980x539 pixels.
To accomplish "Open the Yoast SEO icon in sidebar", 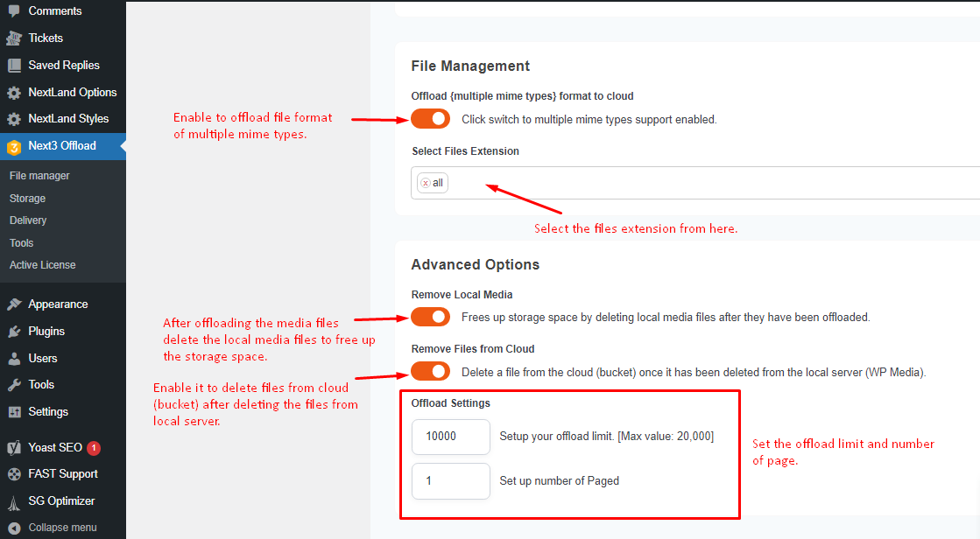I will coord(14,447).
